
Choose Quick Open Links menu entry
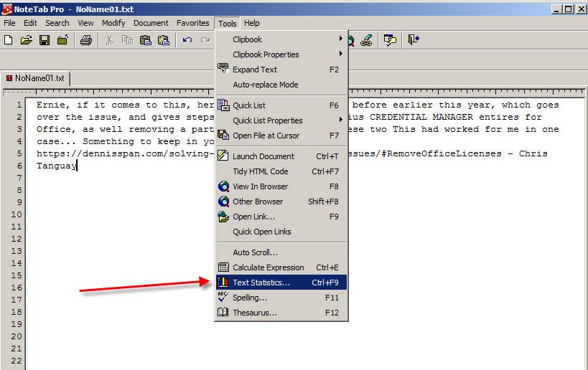281,232
